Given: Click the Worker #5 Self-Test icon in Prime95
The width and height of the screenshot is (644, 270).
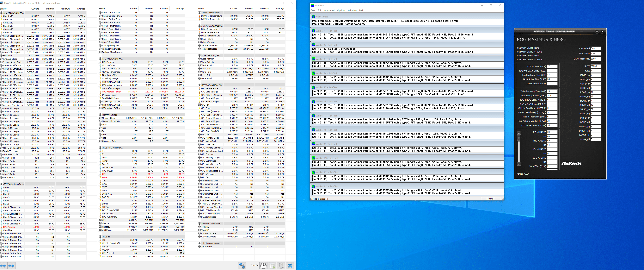Looking at the screenshot, I should click(313, 87).
